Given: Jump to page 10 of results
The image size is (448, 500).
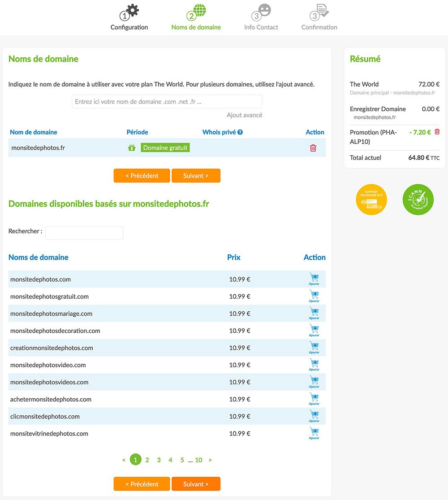Looking at the screenshot, I should (x=198, y=460).
